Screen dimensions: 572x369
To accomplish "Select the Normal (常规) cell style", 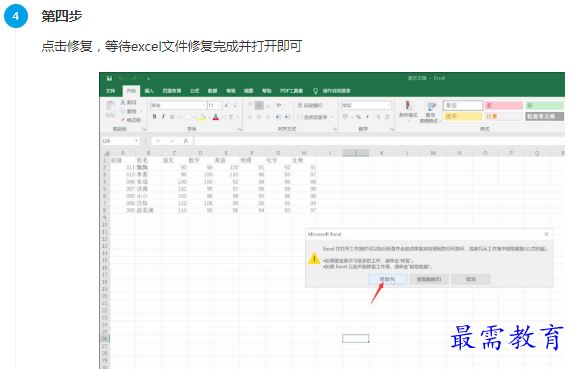I will point(463,105).
